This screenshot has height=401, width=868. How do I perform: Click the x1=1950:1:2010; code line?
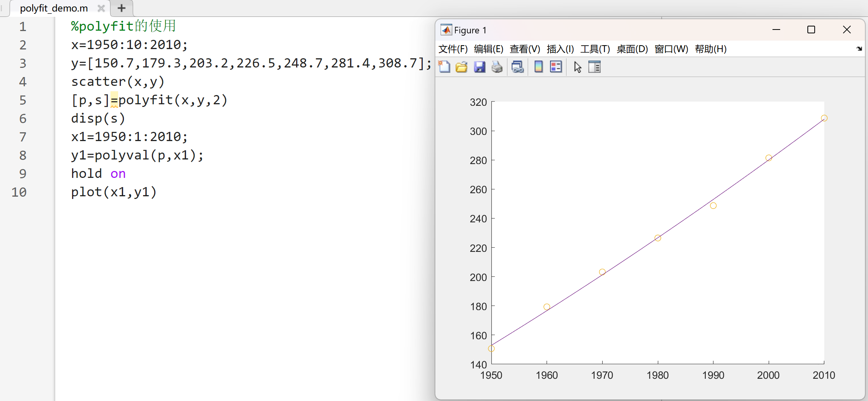coord(130,137)
